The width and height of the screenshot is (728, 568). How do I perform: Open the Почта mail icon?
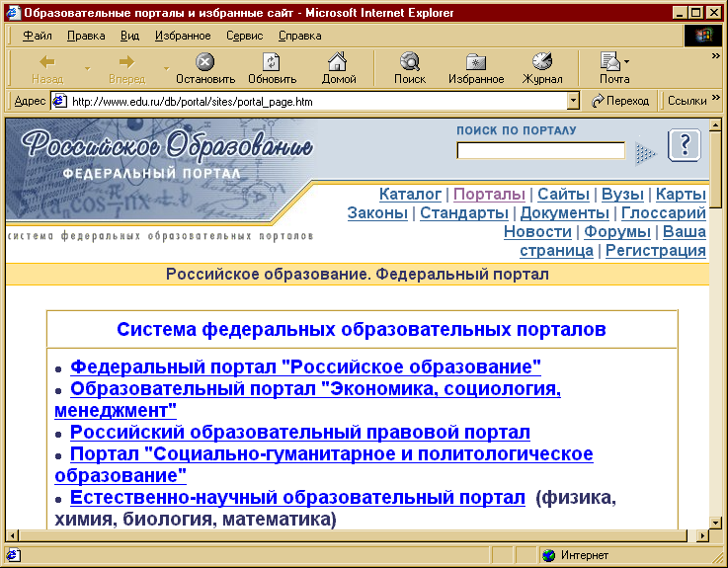pyautogui.click(x=610, y=61)
